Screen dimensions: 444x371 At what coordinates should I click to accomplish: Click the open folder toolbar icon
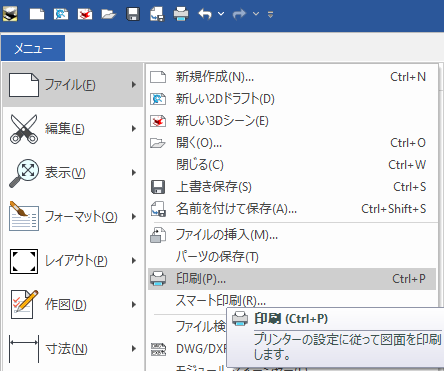click(109, 14)
